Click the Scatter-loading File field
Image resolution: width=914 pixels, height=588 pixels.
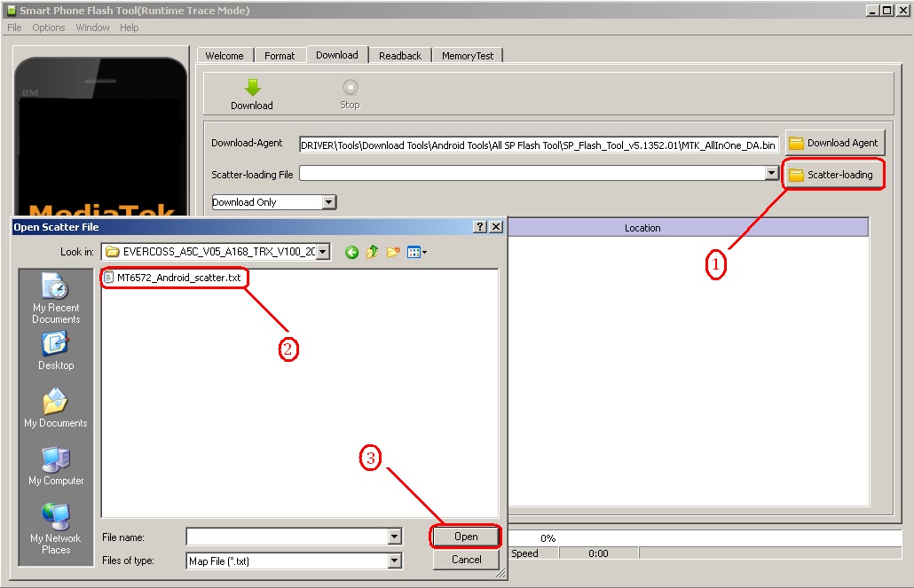pos(532,173)
